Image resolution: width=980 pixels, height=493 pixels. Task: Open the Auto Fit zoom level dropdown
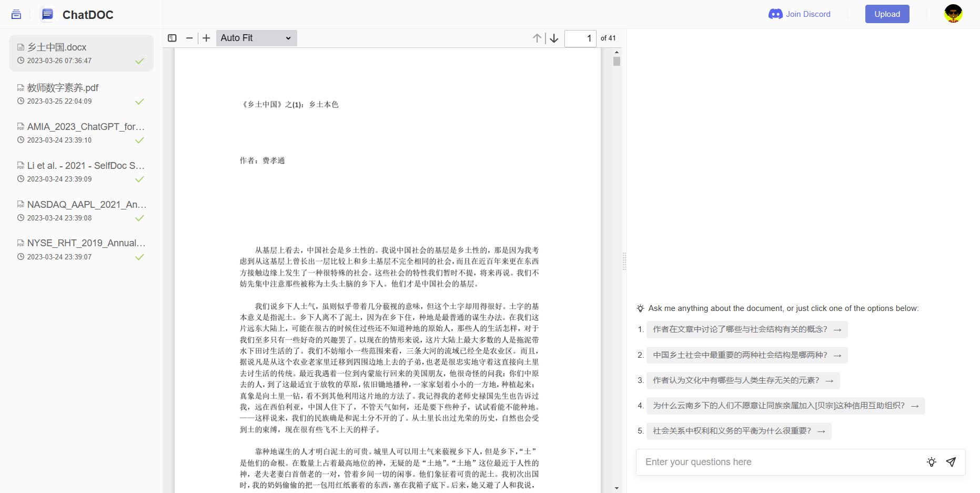coord(256,38)
